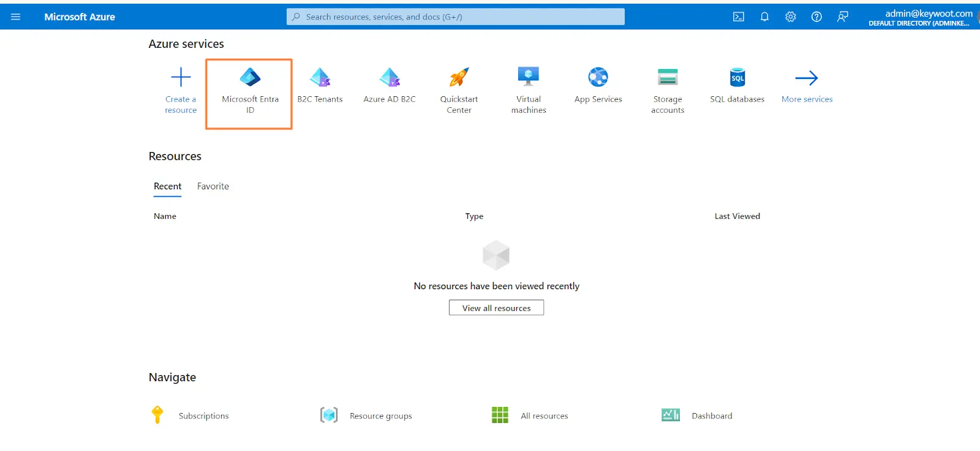
Task: Open the Subscriptions key icon
Action: coord(157,415)
